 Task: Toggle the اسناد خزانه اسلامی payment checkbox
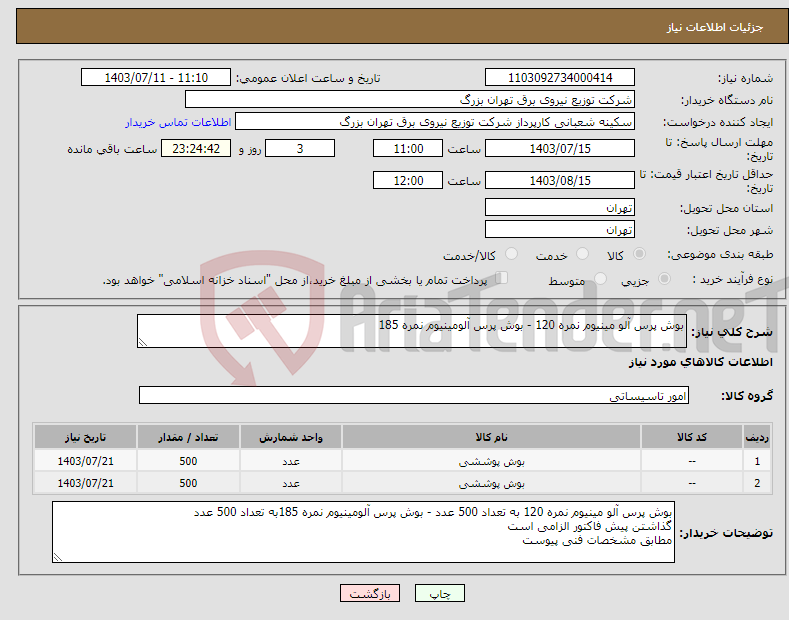click(502, 278)
